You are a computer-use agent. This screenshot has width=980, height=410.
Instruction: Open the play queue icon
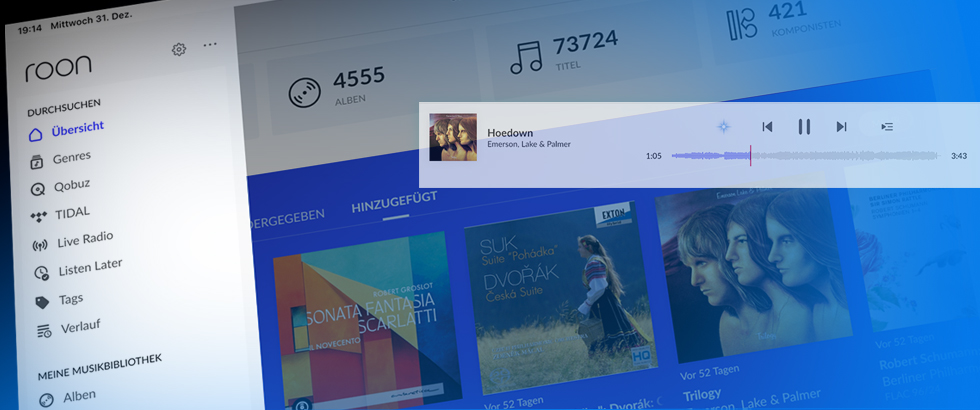(887, 127)
